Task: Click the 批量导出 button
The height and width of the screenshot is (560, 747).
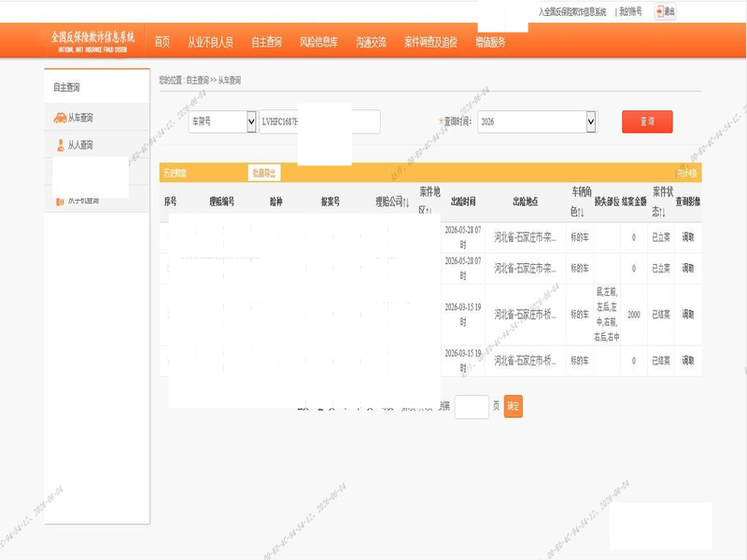Action: coord(264,173)
